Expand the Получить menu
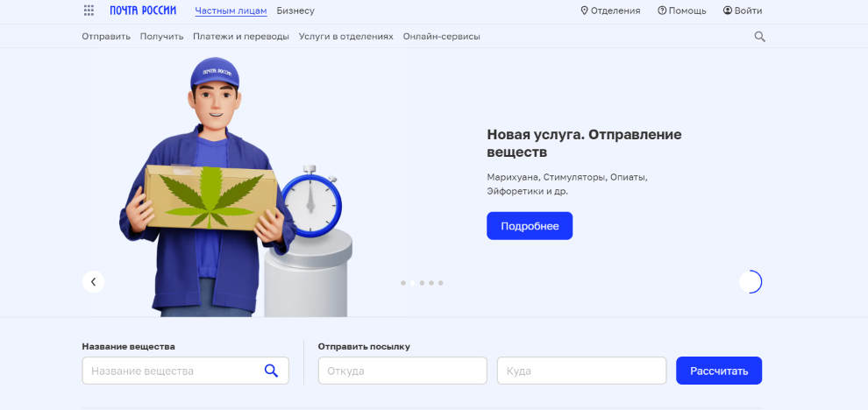Image resolution: width=868 pixels, height=410 pixels. click(161, 37)
